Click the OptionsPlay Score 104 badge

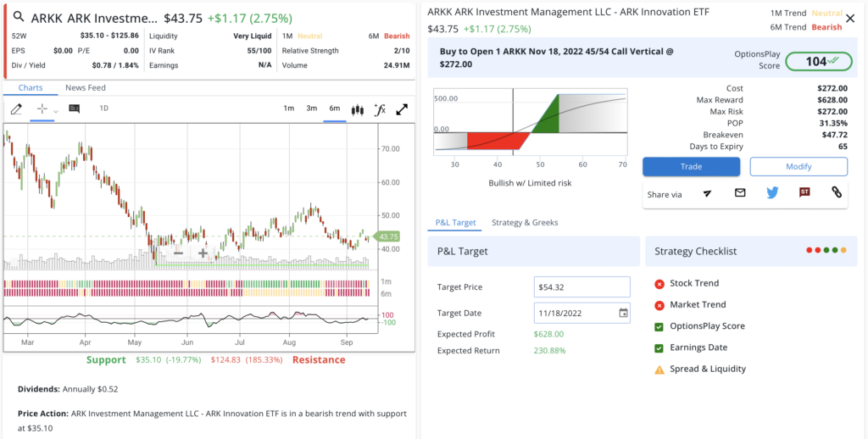(x=820, y=62)
